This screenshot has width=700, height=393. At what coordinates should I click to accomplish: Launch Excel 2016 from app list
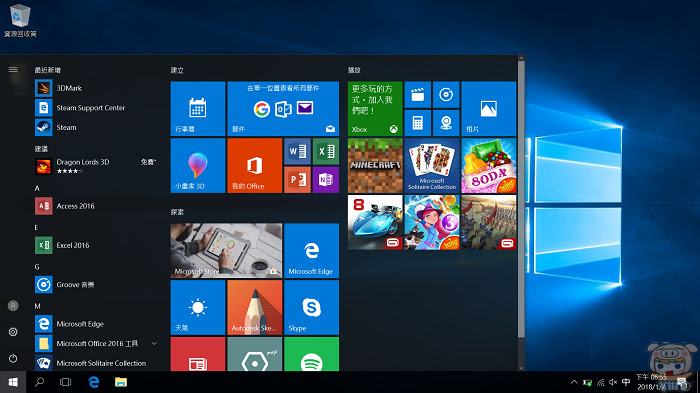coord(96,245)
